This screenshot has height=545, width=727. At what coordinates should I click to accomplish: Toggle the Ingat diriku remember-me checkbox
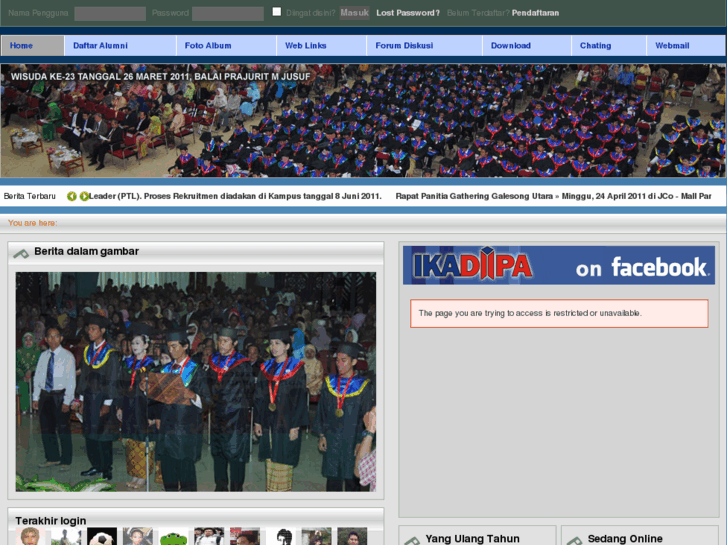pos(277,12)
